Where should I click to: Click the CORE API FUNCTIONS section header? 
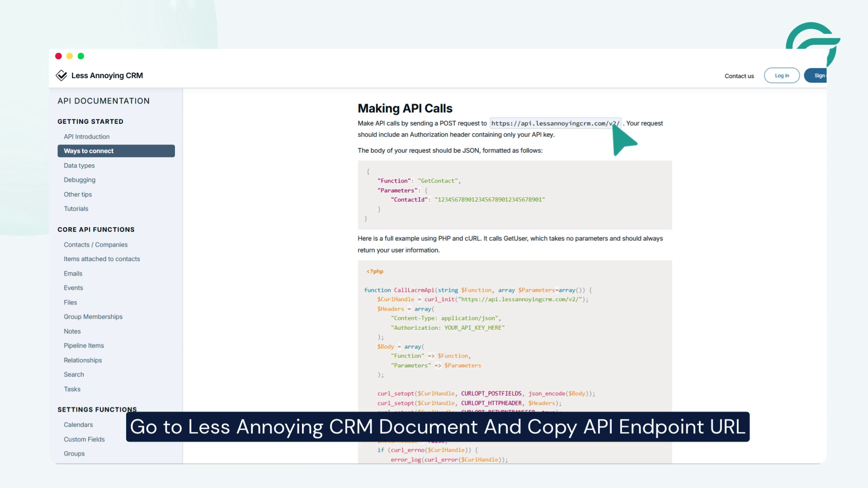tap(96, 230)
